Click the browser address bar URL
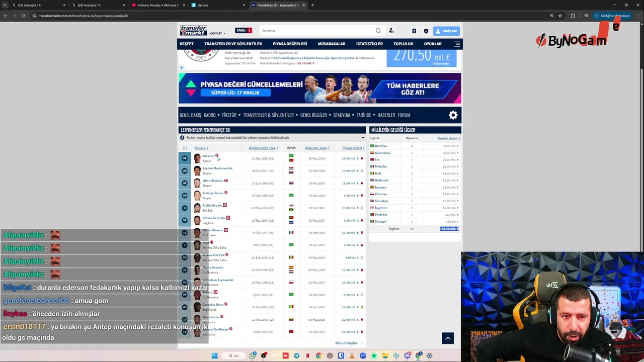Screen dimensions: 644x362 [84, 16]
